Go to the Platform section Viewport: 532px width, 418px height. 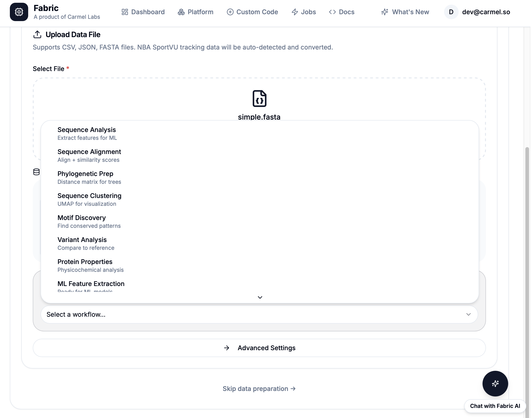pyautogui.click(x=196, y=12)
